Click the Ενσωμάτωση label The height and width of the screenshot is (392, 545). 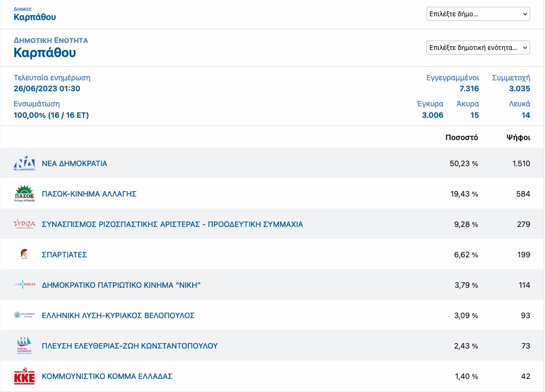click(x=36, y=104)
